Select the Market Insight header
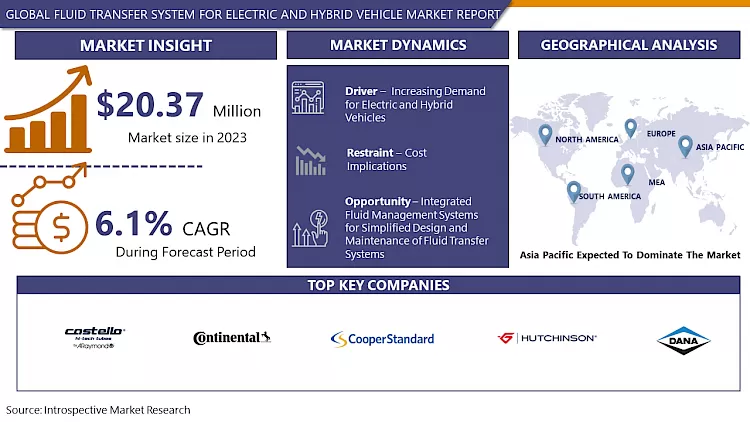Image resolution: width=750 pixels, height=422 pixels. coord(146,45)
